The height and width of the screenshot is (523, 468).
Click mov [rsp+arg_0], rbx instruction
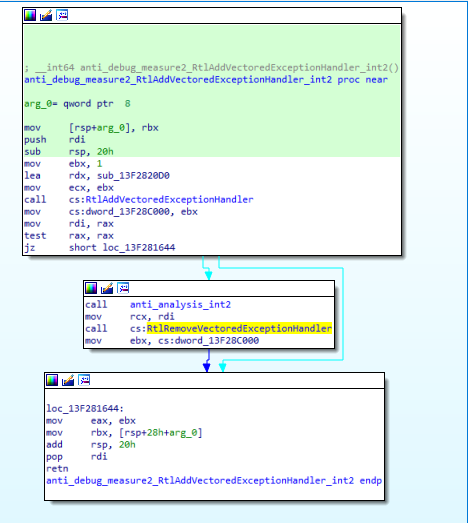click(91, 128)
